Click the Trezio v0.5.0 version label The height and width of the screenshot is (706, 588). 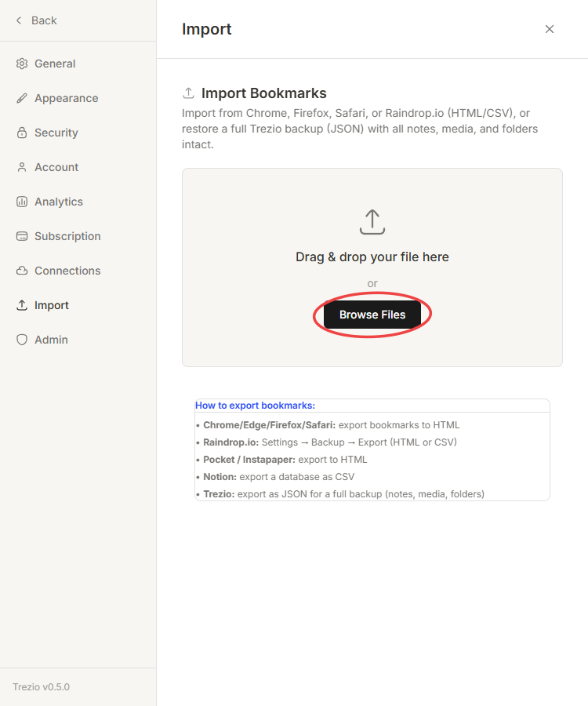click(41, 686)
